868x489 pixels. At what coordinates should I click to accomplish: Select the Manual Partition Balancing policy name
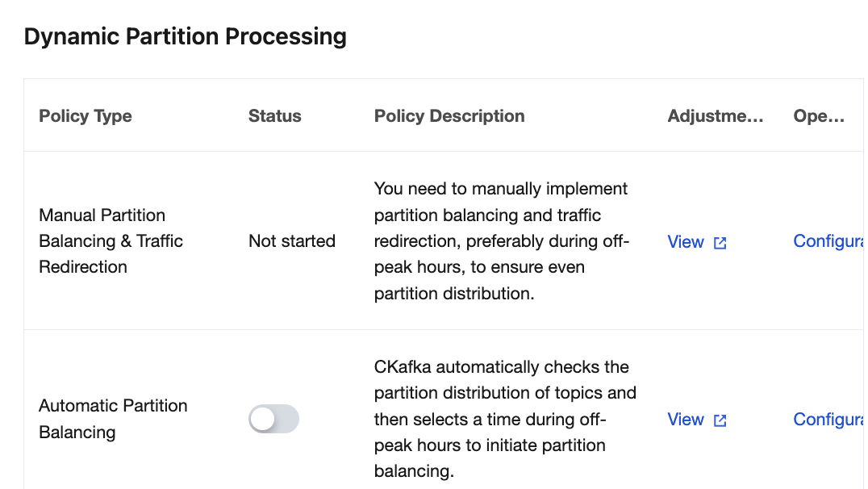(x=111, y=241)
